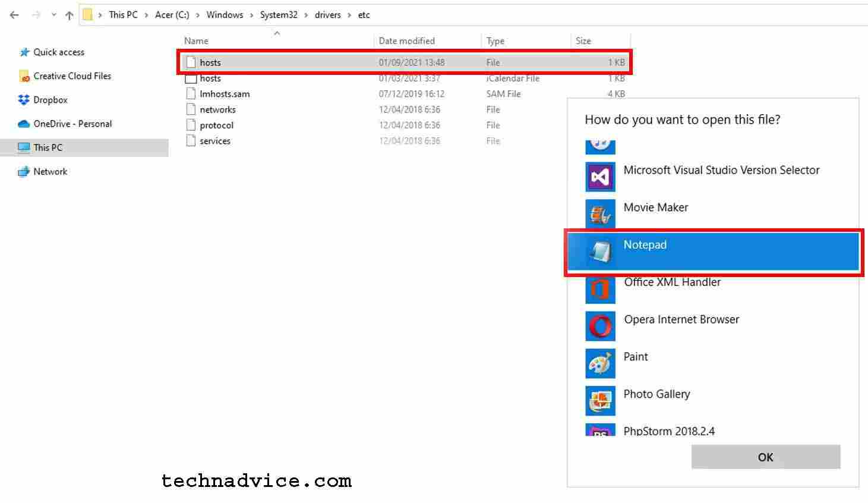Click file icon next to services

click(x=191, y=141)
